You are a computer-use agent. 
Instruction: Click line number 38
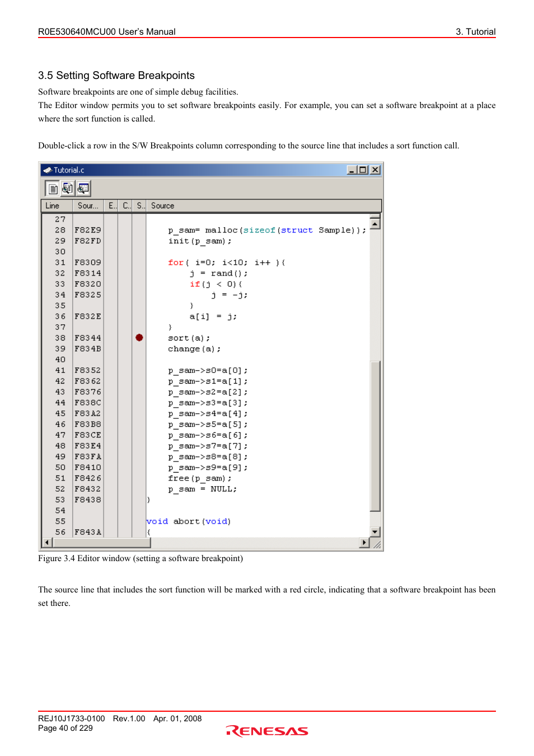(60, 338)
